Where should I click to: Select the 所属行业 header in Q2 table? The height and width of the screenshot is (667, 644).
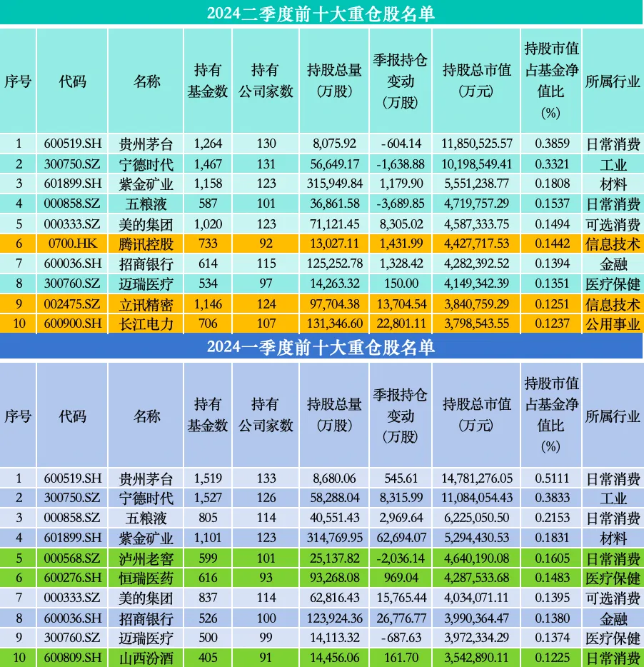click(613, 81)
